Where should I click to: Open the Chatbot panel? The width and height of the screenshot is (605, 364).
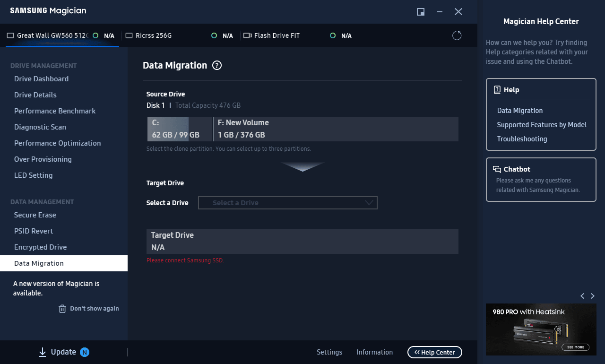[x=541, y=180]
